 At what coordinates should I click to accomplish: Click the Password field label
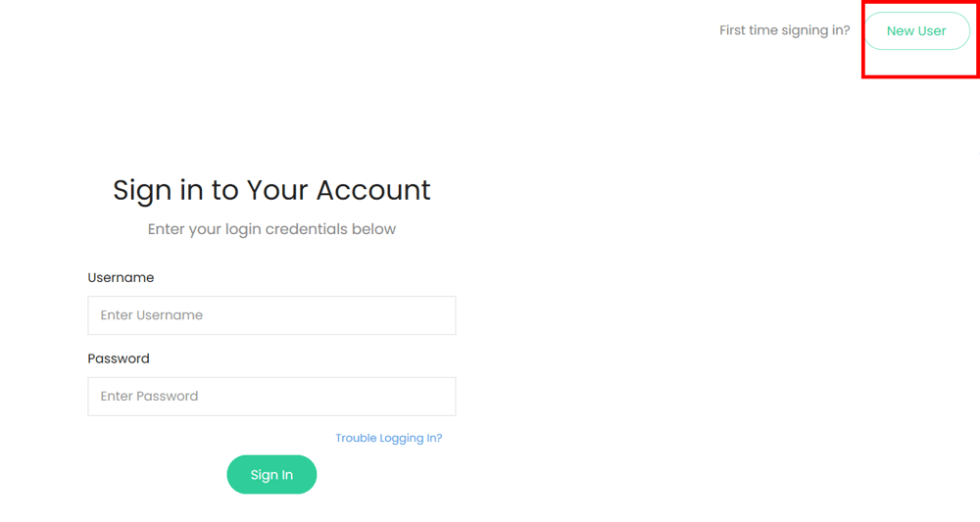[x=119, y=358]
